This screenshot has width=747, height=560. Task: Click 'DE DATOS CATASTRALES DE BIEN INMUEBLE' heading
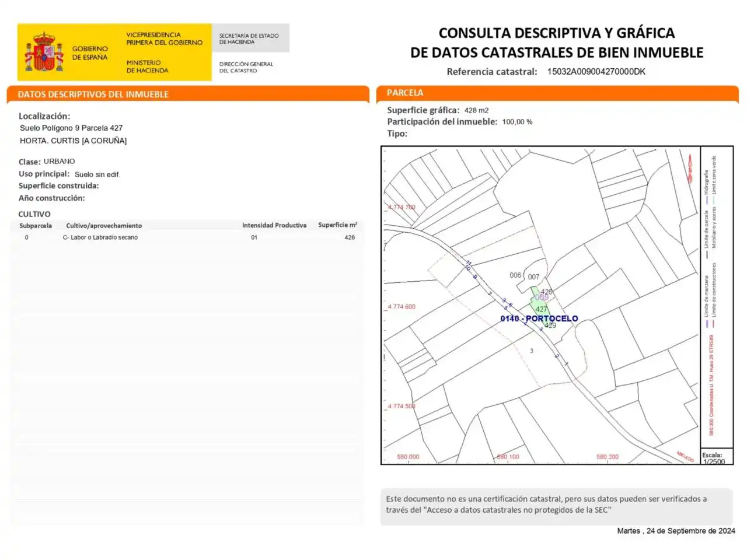(x=557, y=52)
